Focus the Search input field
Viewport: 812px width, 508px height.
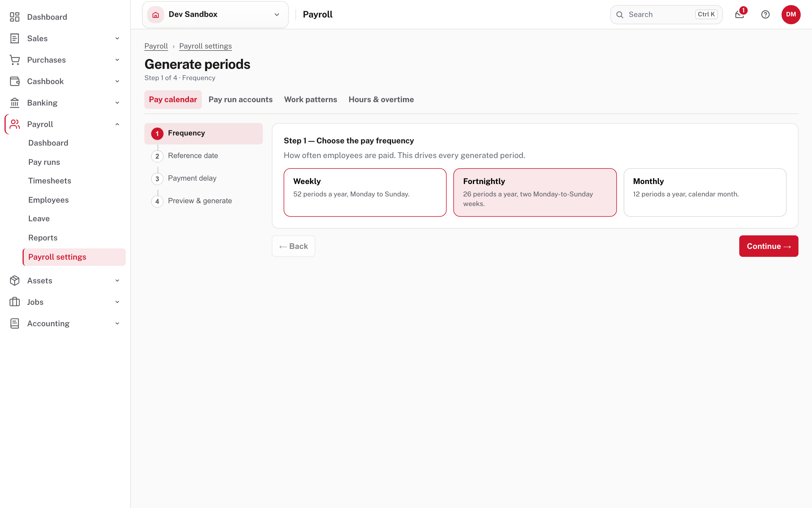(x=666, y=14)
